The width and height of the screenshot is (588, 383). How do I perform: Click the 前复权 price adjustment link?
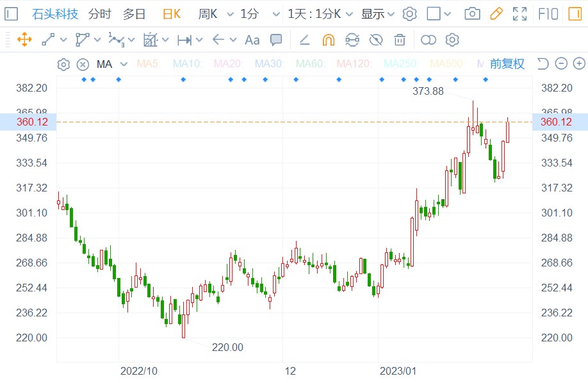507,63
